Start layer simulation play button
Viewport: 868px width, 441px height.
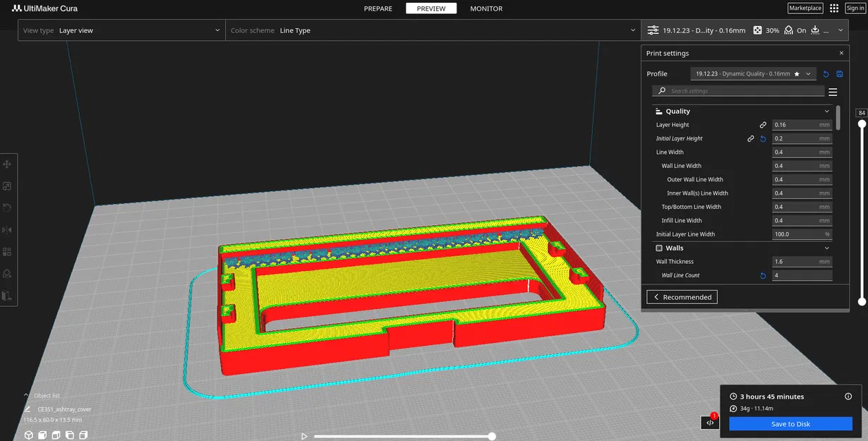click(304, 437)
